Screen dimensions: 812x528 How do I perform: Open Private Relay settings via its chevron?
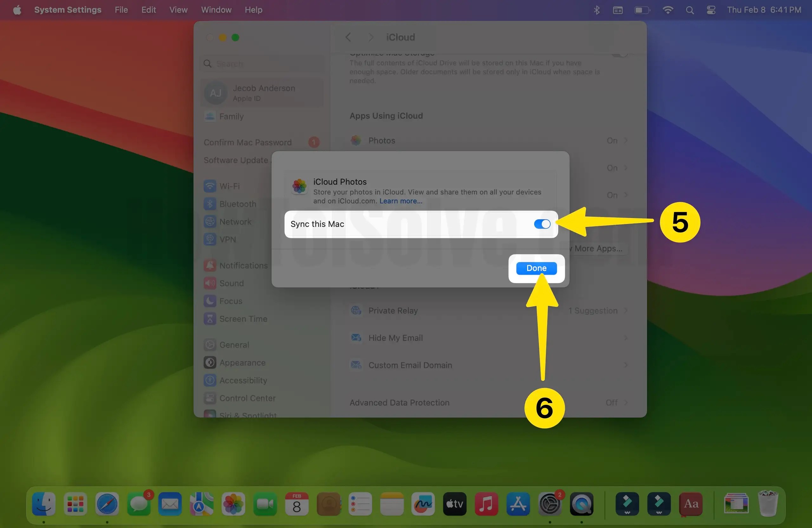(626, 310)
